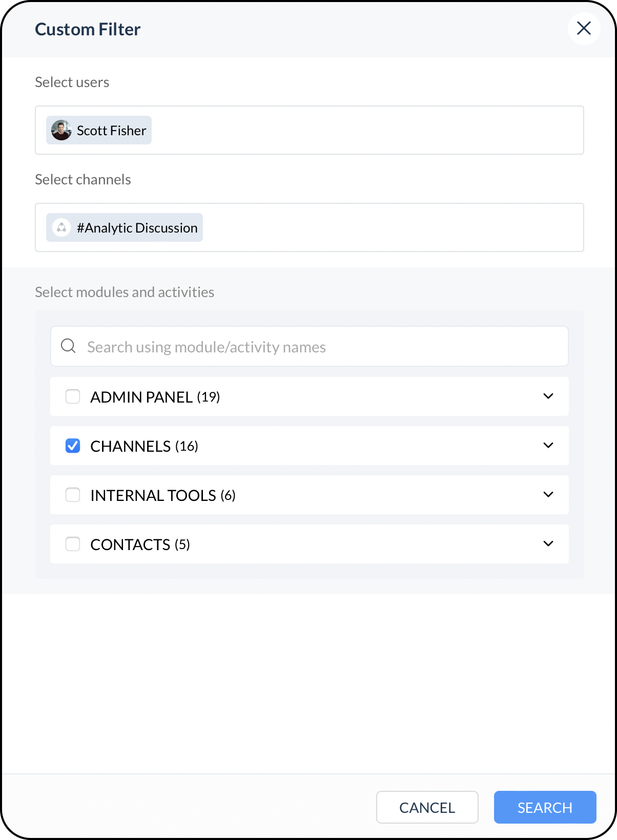
Task: Click the SEARCH button
Action: click(x=545, y=807)
